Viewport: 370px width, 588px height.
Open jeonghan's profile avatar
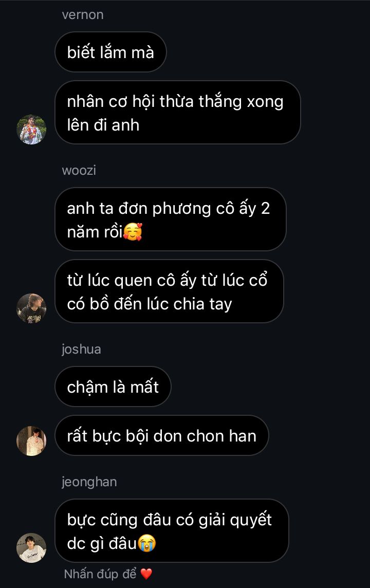(x=31, y=548)
